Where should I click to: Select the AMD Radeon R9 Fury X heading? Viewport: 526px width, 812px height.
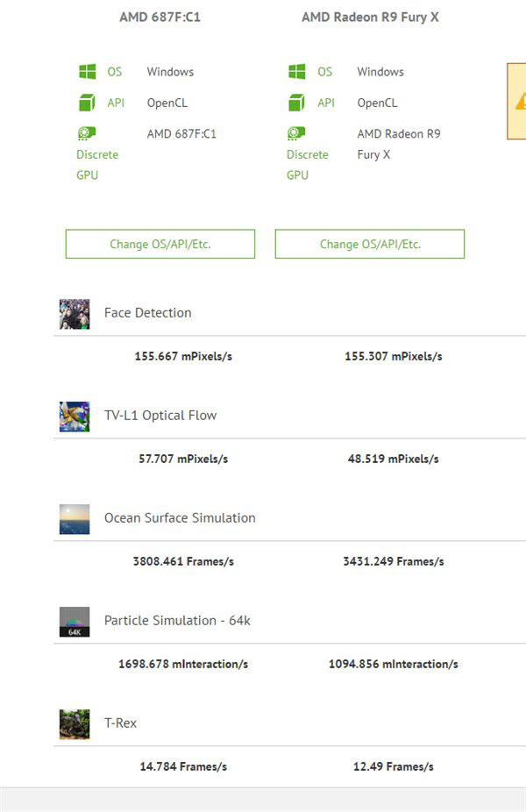(370, 17)
